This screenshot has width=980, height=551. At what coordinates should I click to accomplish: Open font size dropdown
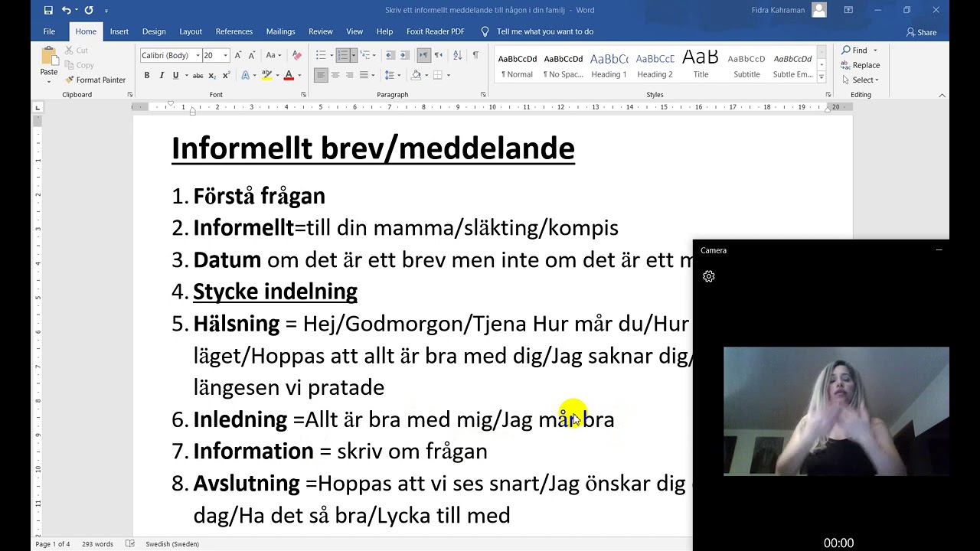pyautogui.click(x=225, y=55)
